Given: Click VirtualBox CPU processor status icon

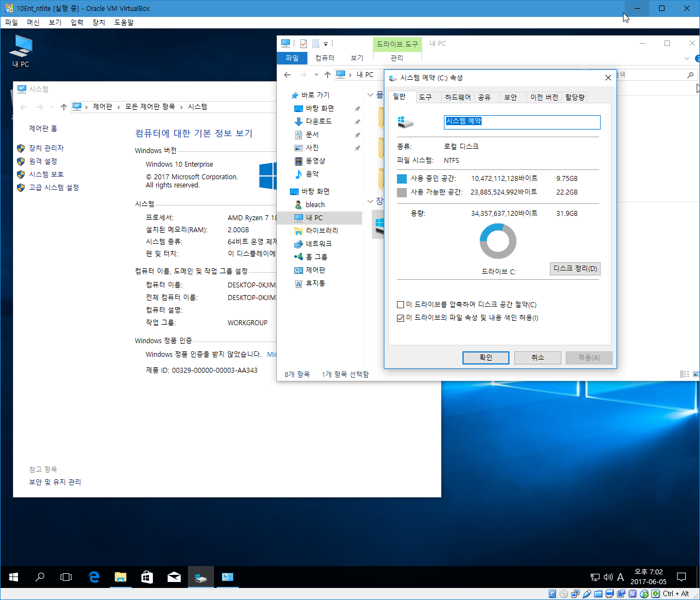Looking at the screenshot, I should coord(632,594).
